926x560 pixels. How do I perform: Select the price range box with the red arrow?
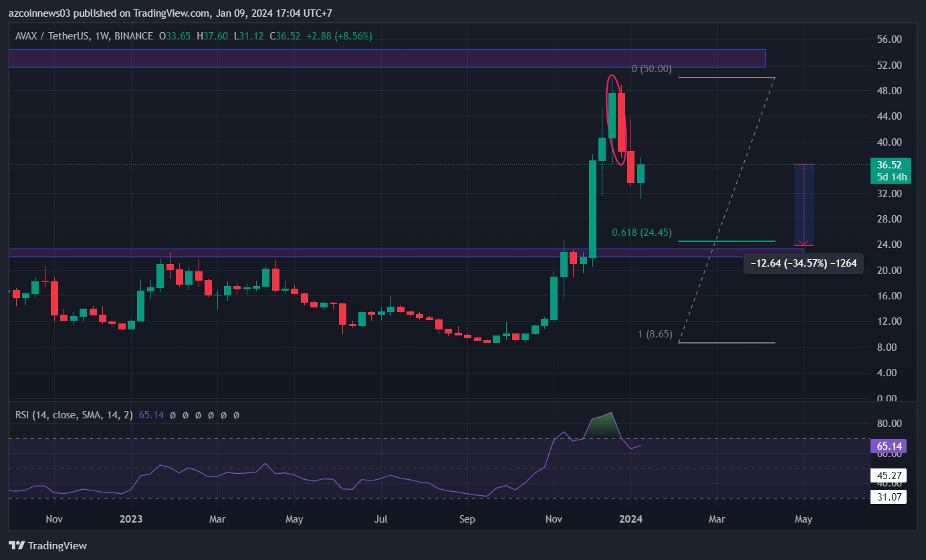click(804, 204)
